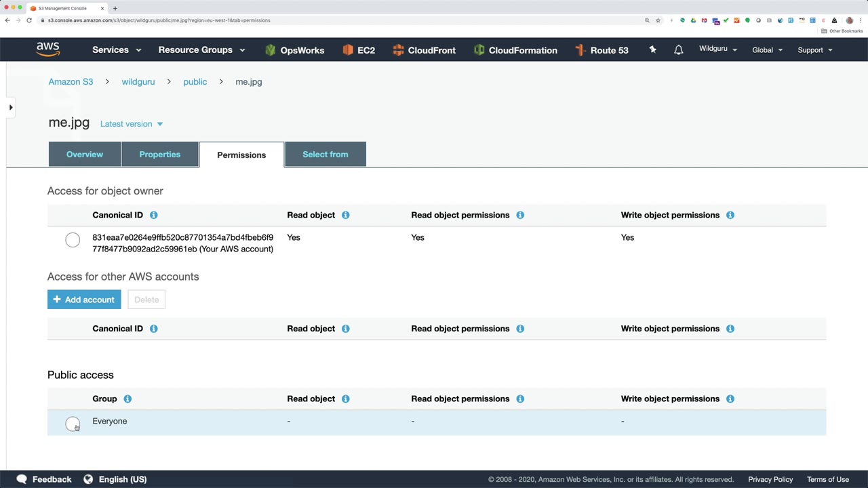
Task: Go to the public folder breadcrumb
Action: [195, 82]
